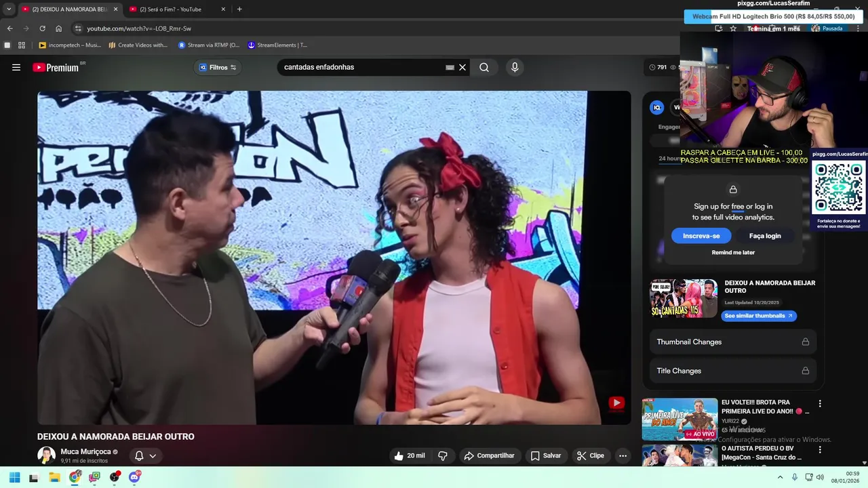868x488 pixels.
Task: Open the apps grid bookmark icon
Action: click(x=22, y=45)
